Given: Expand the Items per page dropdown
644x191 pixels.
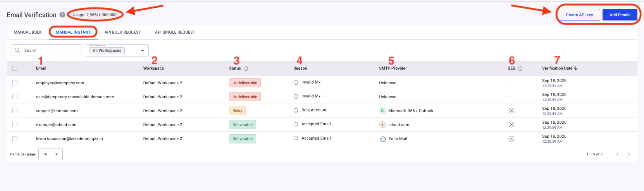Looking at the screenshot, I should click(50, 154).
